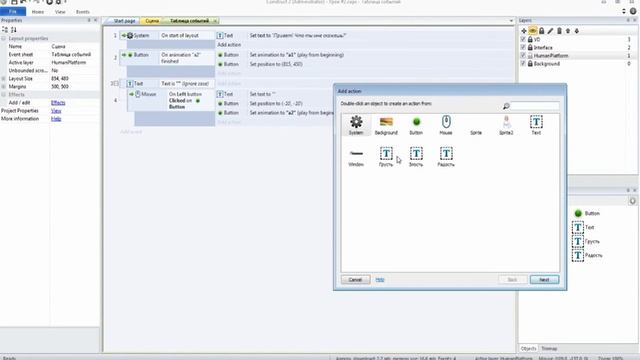Image resolution: width=640 pixels, height=360 pixels.
Task: Click the search magnifier icon in Add action
Action: (506, 106)
